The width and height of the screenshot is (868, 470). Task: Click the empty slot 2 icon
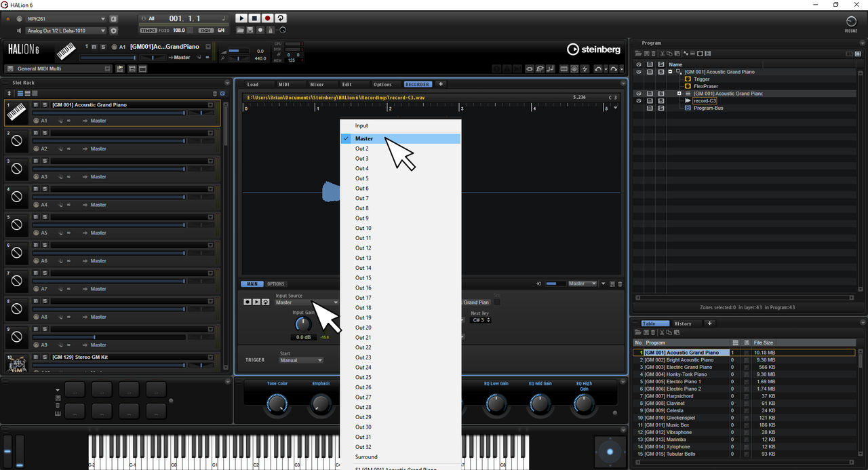point(17,140)
